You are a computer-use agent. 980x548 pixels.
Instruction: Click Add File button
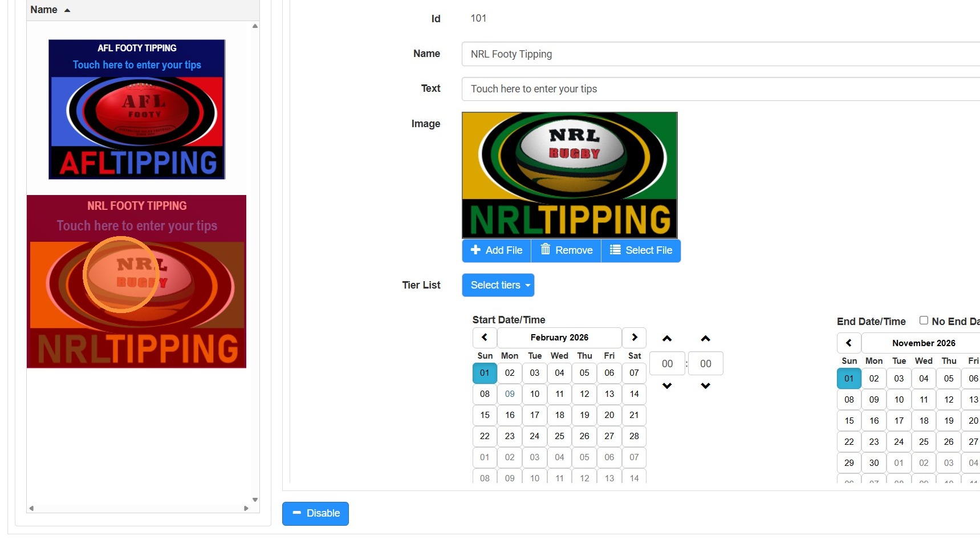(497, 250)
